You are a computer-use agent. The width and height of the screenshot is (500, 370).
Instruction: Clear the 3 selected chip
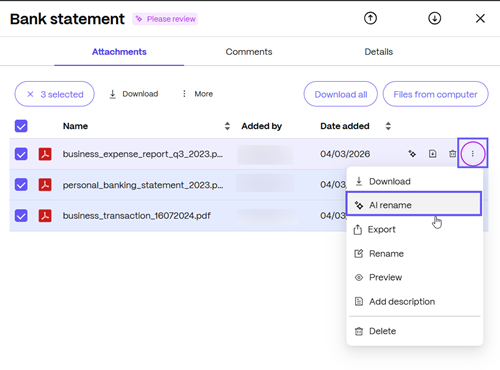click(x=54, y=94)
